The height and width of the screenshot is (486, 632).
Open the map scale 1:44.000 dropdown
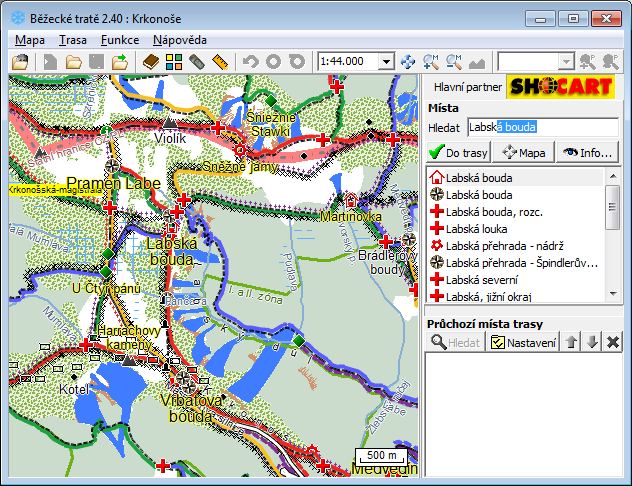pyautogui.click(x=386, y=62)
